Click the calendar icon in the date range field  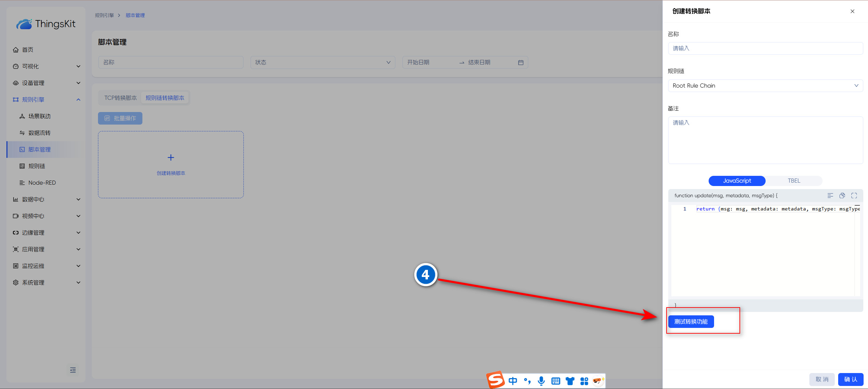coord(521,62)
